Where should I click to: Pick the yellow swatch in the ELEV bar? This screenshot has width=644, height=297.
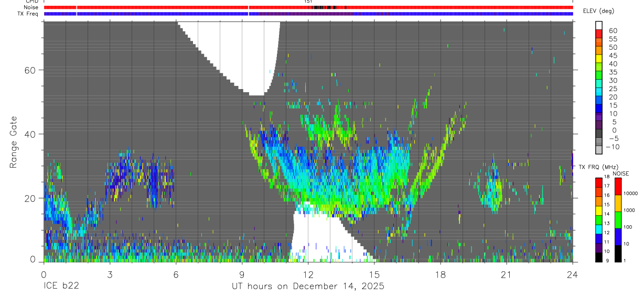(x=599, y=59)
